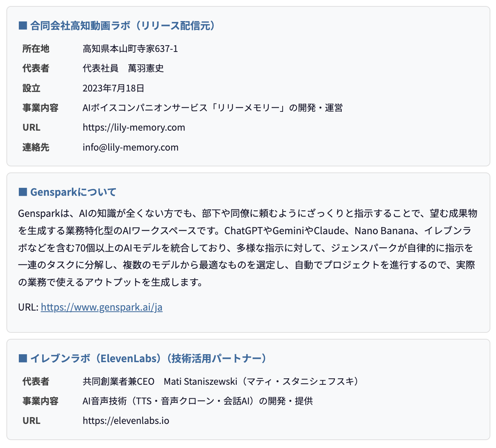This screenshot has width=496, height=448.
Task: Click the blue square bullet before イレブンラボ heading
Action: [x=23, y=358]
